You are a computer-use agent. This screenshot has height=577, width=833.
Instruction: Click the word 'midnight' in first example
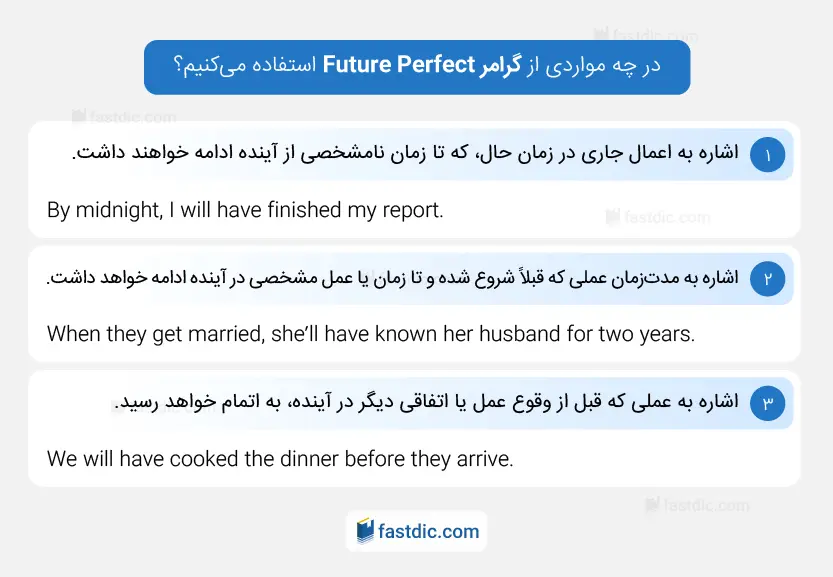[x=119, y=210]
